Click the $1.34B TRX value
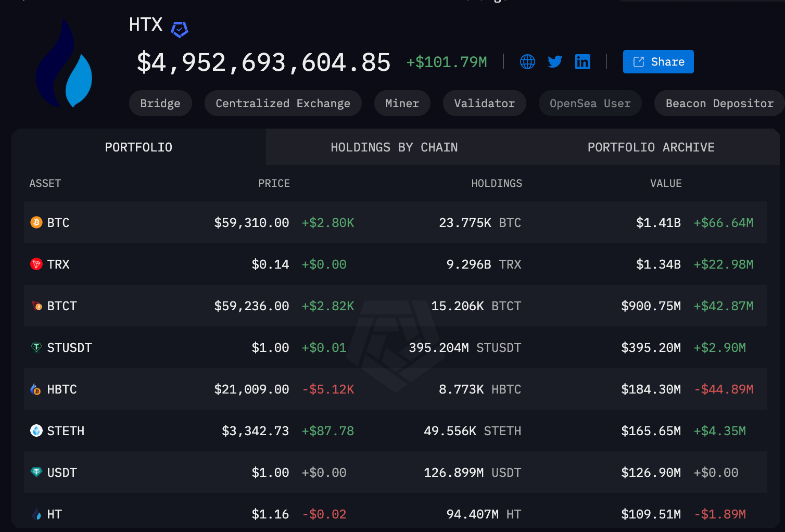785x532 pixels. (x=659, y=264)
